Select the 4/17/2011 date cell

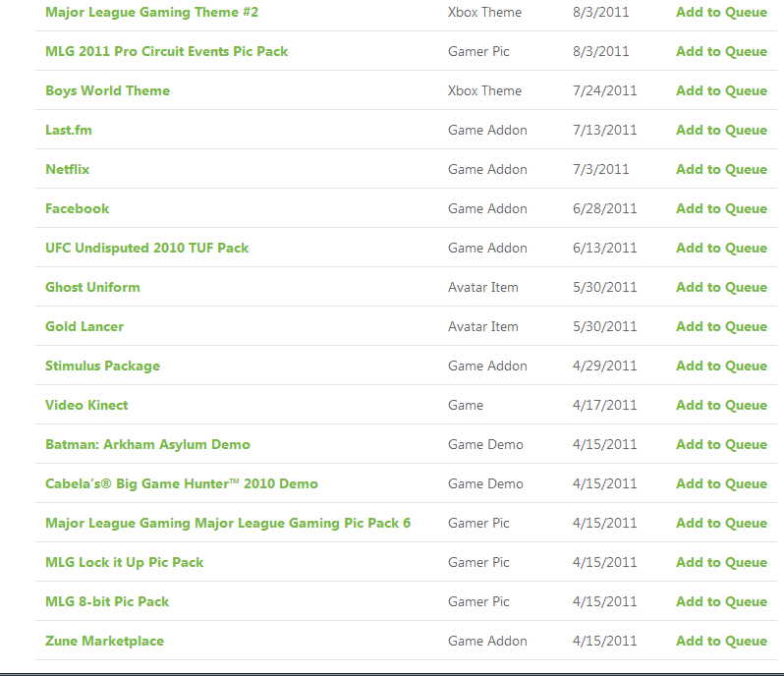[605, 405]
